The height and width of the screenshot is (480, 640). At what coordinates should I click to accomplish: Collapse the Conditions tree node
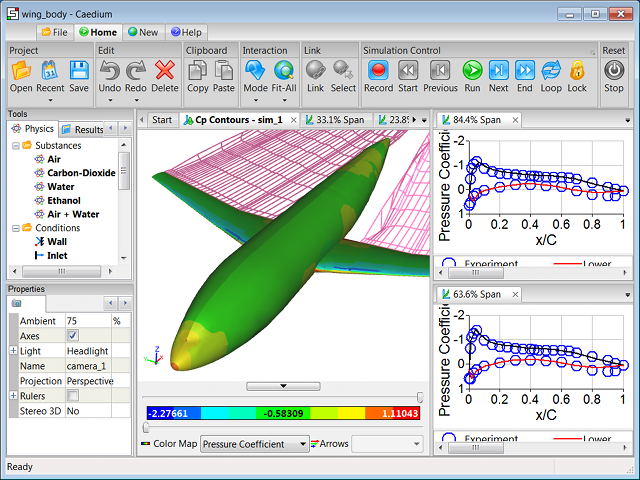16,228
